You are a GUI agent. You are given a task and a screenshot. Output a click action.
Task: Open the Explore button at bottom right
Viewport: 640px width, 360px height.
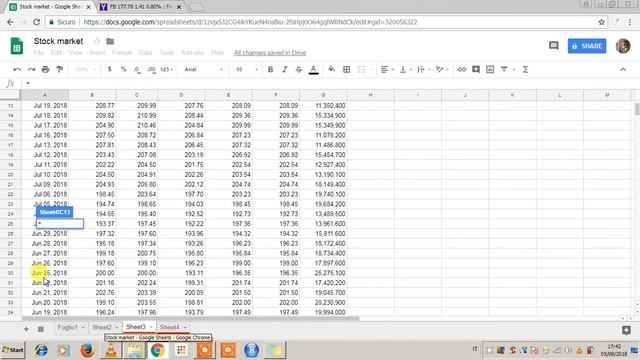click(x=626, y=330)
